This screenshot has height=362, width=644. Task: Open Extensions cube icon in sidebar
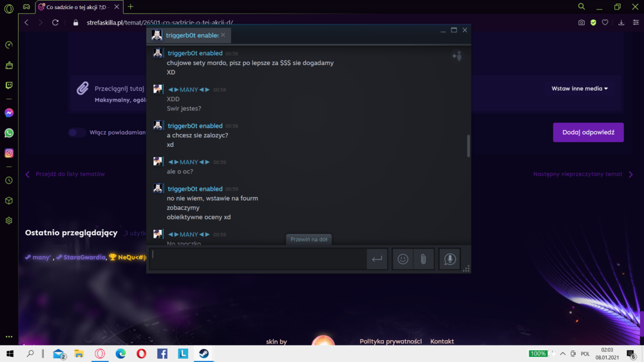[x=8, y=200]
